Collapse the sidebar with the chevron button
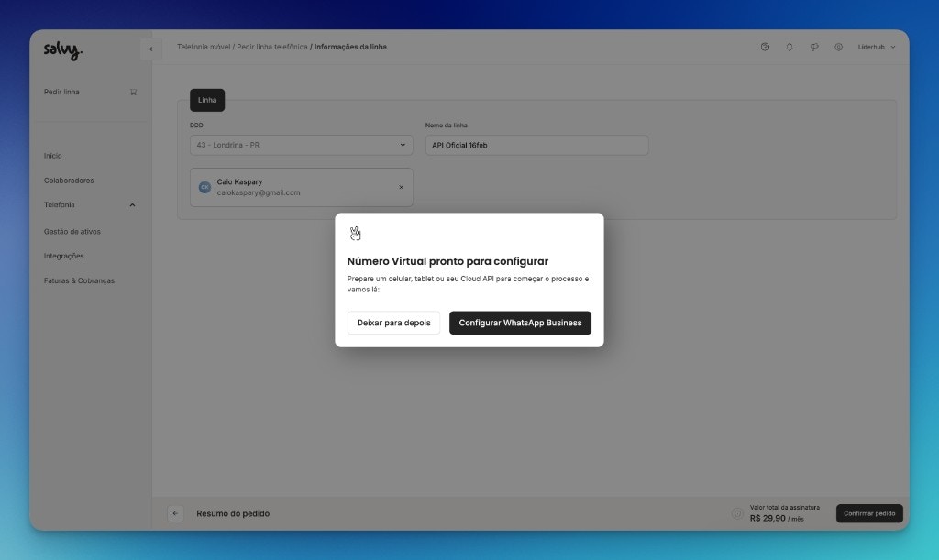 [151, 49]
